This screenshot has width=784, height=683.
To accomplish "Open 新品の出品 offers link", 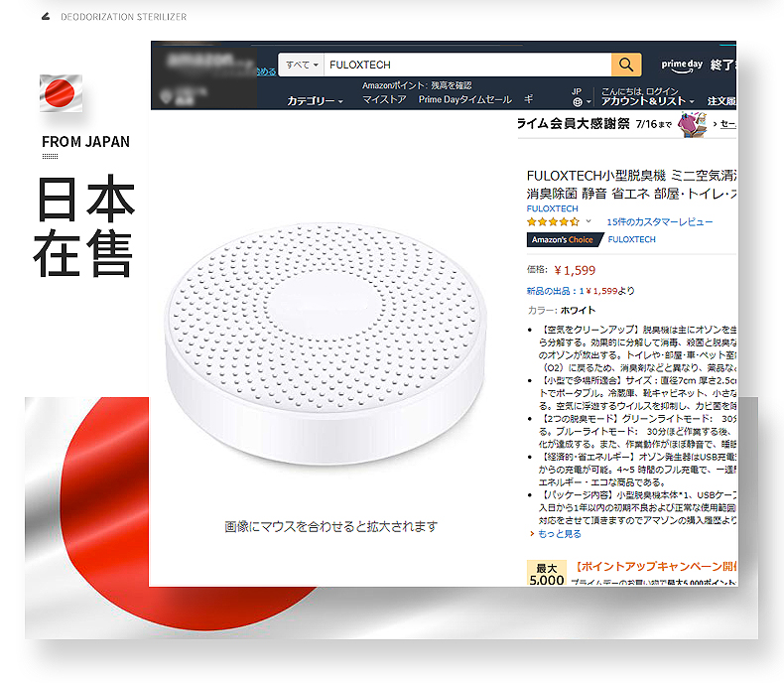I will [580, 291].
